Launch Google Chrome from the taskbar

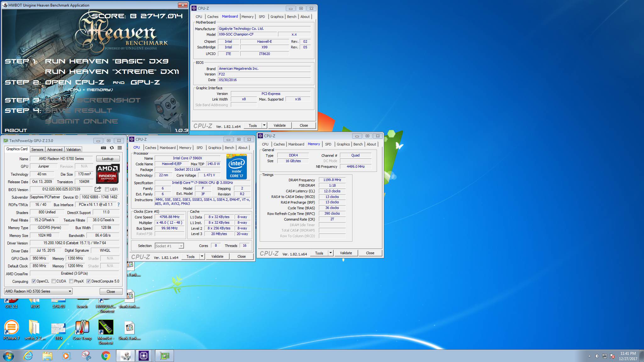pyautogui.click(x=106, y=356)
